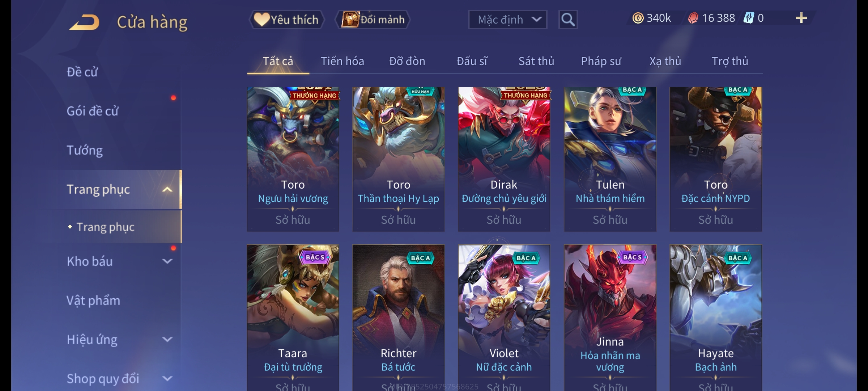Choose the Trang phục sub-item
Image resolution: width=868 pixels, height=391 pixels.
click(105, 227)
